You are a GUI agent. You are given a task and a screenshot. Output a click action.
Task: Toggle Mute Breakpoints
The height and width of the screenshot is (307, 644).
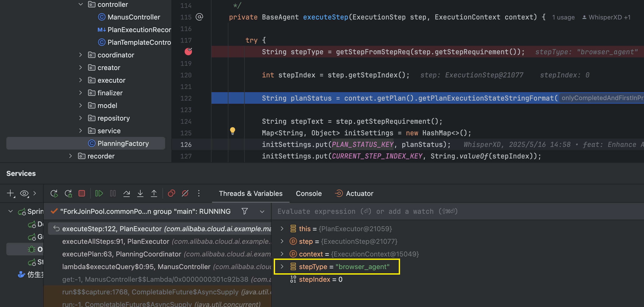tap(185, 194)
